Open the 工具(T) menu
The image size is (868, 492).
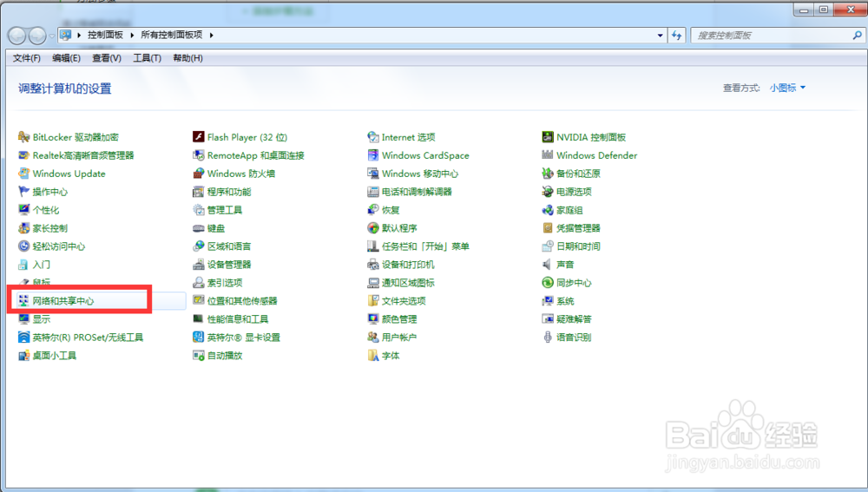click(x=147, y=58)
